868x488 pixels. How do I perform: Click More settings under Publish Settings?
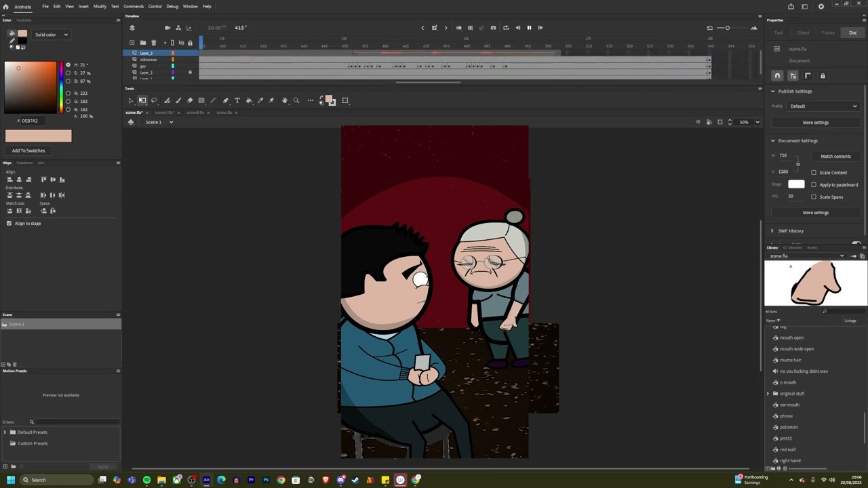pos(815,123)
